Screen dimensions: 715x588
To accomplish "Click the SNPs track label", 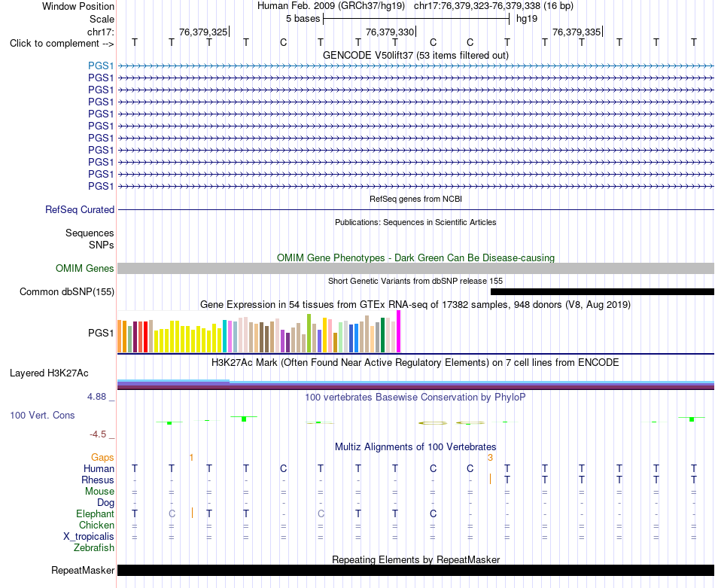I will pos(102,245).
